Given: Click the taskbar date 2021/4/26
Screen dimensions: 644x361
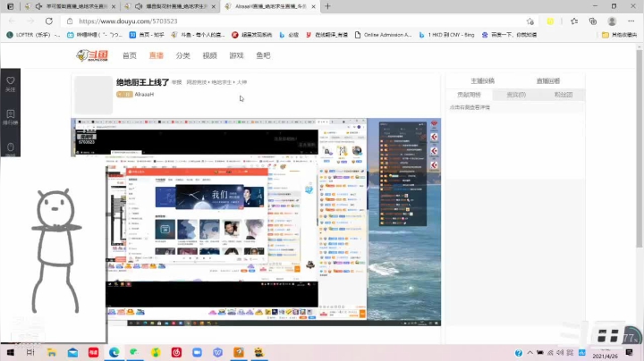Looking at the screenshot, I should 606,356.
